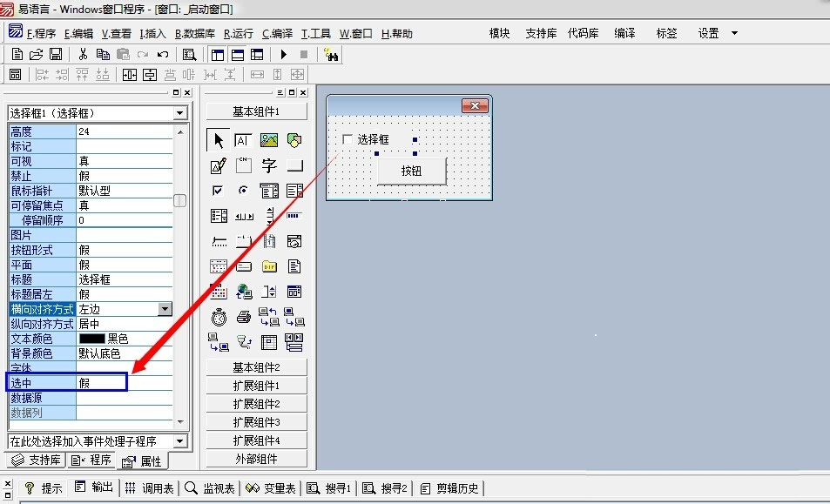The image size is (830, 504).
Task: Switch to the 支持库 tab
Action: coord(37,460)
